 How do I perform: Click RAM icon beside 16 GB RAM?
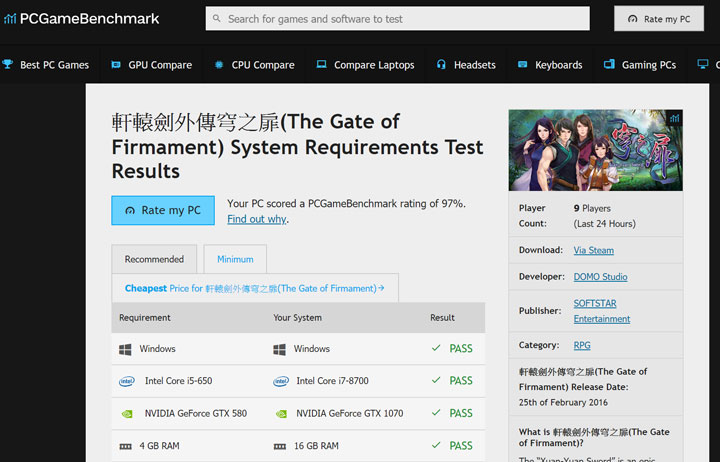pos(280,446)
